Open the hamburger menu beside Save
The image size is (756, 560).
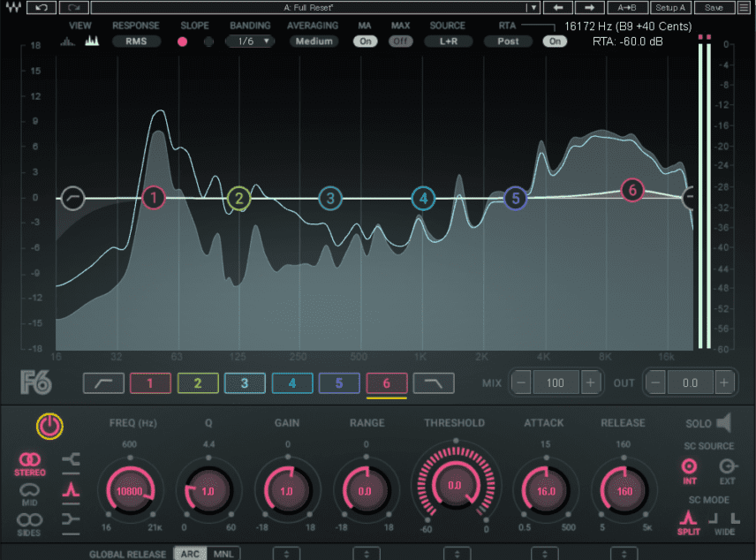tap(745, 7)
